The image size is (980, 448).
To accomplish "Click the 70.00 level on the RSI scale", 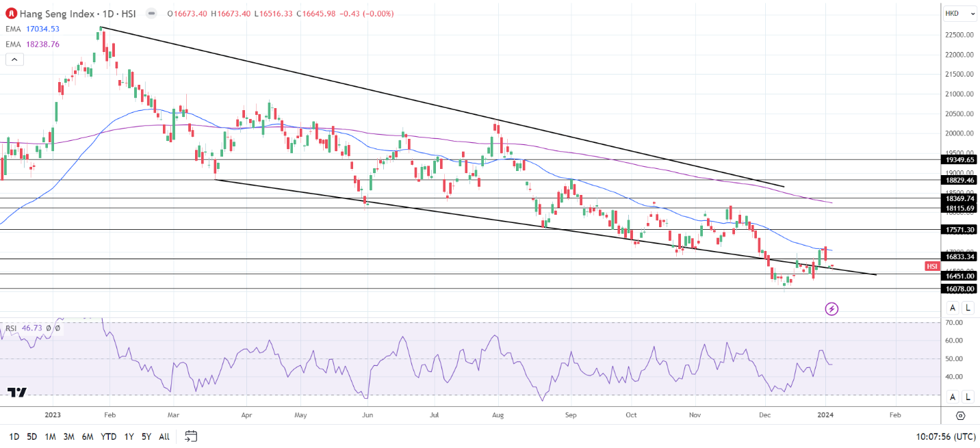I will tap(954, 322).
